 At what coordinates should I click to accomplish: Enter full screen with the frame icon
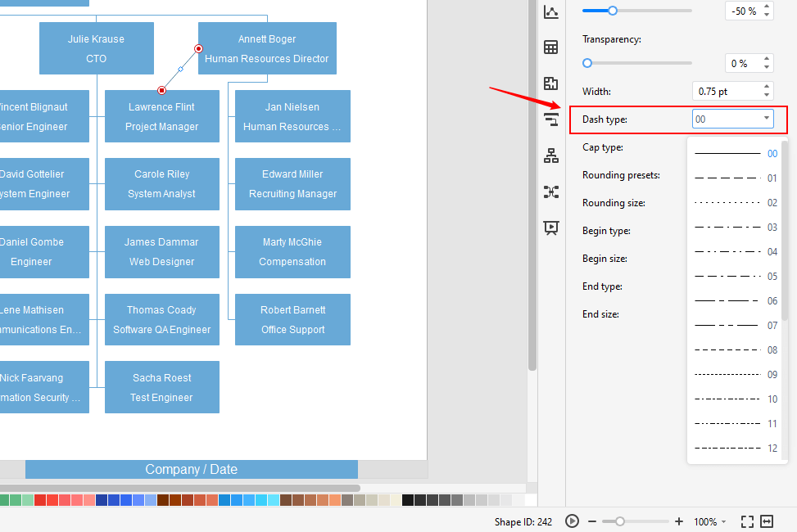(747, 521)
